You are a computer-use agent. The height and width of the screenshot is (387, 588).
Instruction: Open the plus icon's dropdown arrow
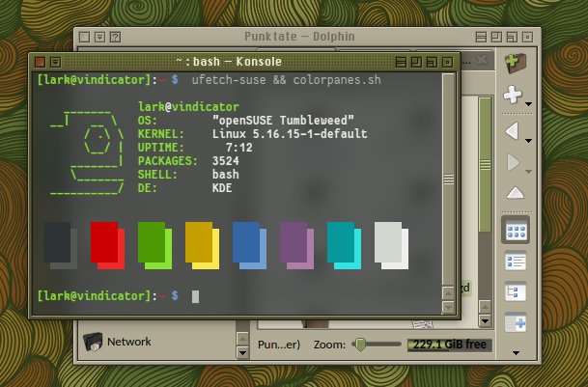click(529, 104)
